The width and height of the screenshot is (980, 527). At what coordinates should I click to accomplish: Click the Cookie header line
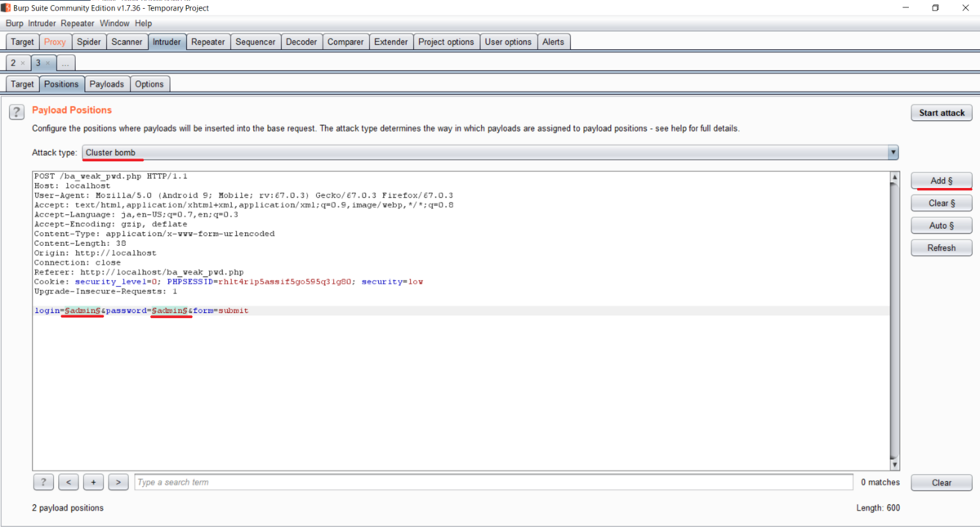229,282
